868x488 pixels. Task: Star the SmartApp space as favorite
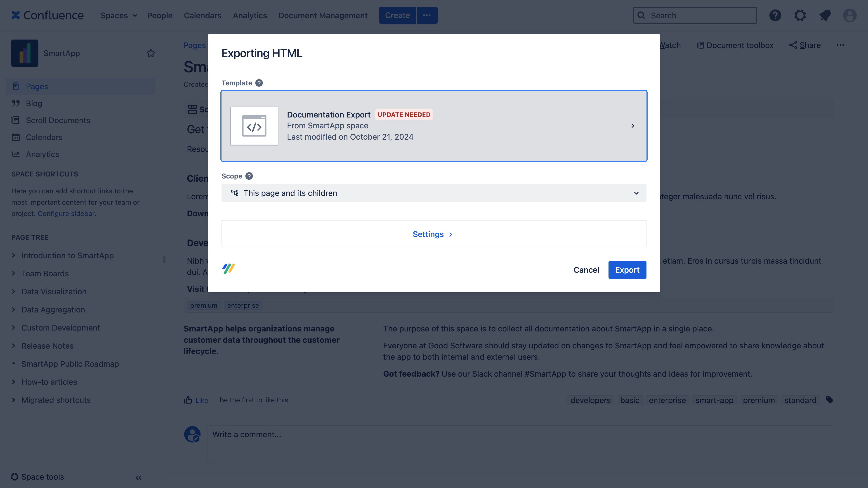151,53
